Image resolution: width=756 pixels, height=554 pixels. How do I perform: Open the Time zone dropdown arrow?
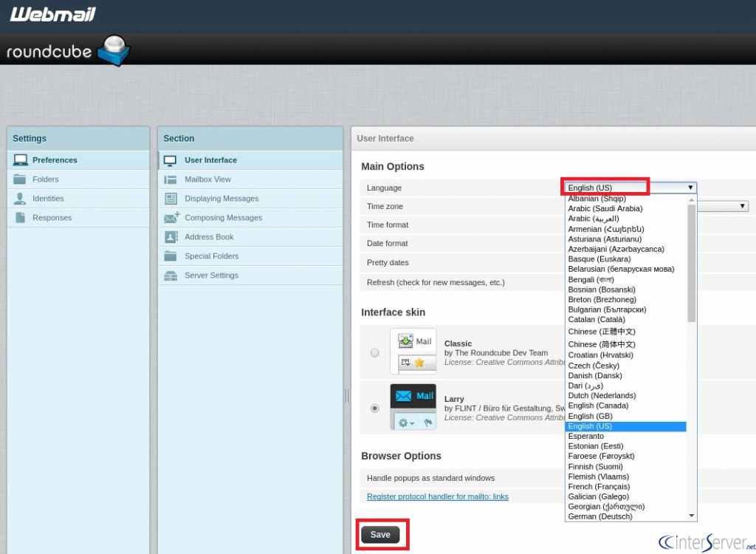click(743, 206)
